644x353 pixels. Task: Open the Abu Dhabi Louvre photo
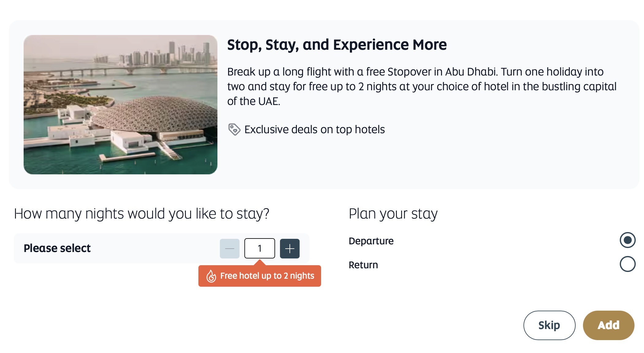[121, 105]
